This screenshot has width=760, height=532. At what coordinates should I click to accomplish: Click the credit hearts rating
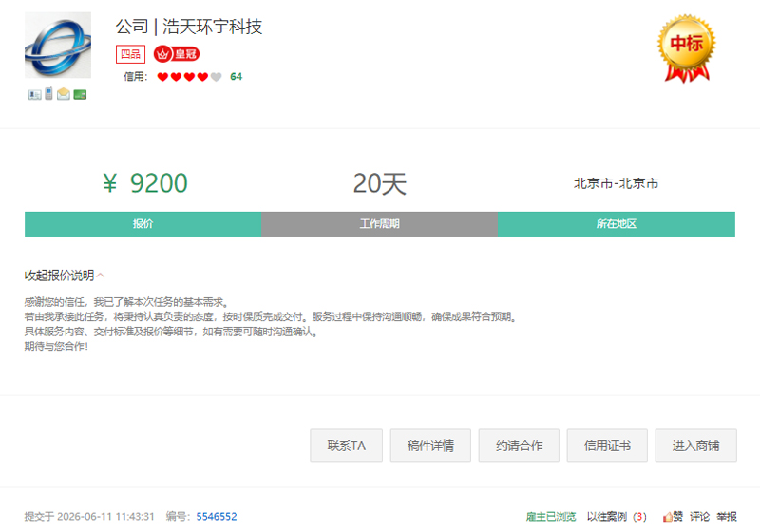pyautogui.click(x=189, y=77)
